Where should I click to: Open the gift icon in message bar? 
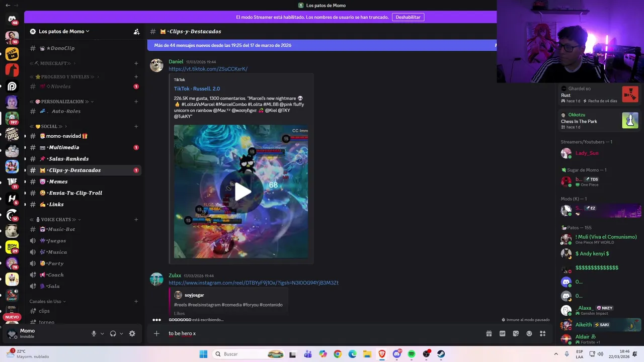(489, 333)
